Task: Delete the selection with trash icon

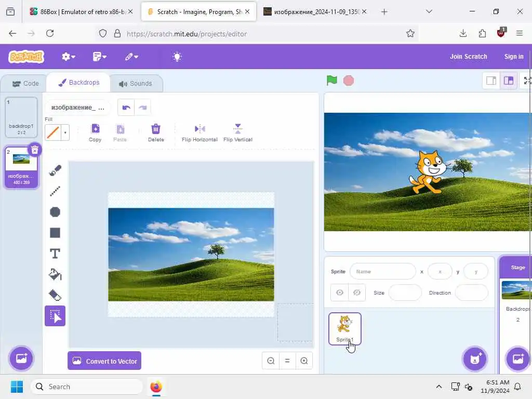Action: pyautogui.click(x=156, y=133)
